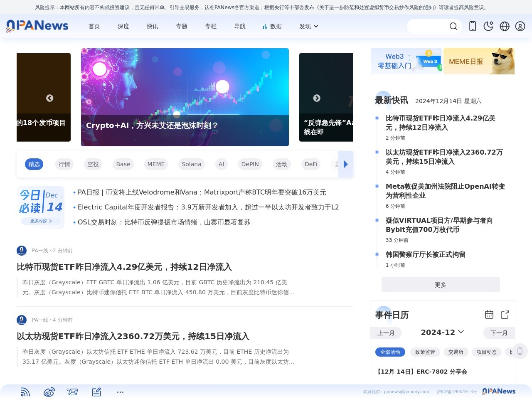
Task: Open event calendar in new window icon
Action: pyautogui.click(x=505, y=315)
